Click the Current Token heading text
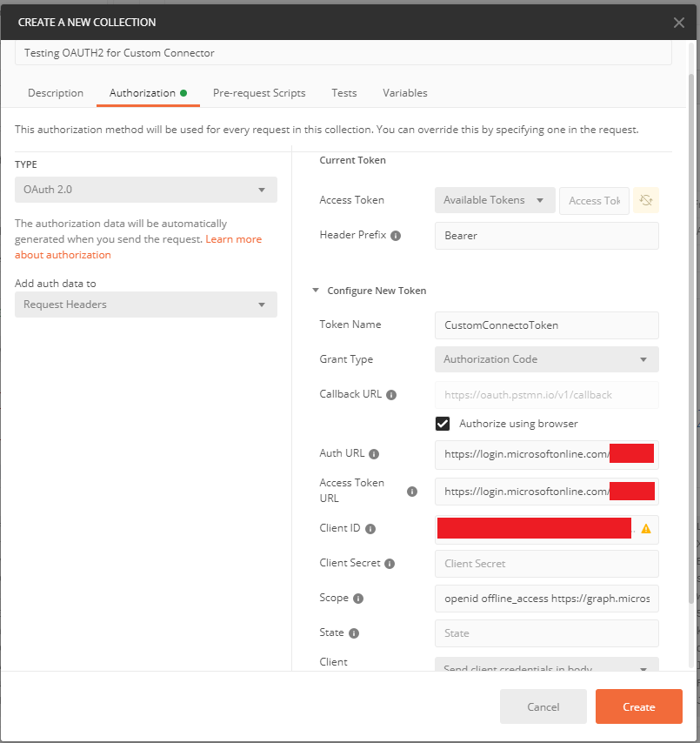 (352, 160)
